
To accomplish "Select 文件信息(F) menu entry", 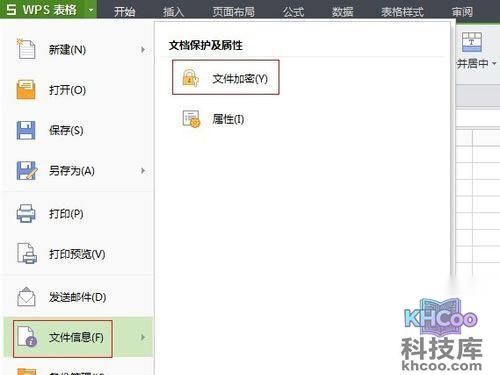I will coord(78,337).
